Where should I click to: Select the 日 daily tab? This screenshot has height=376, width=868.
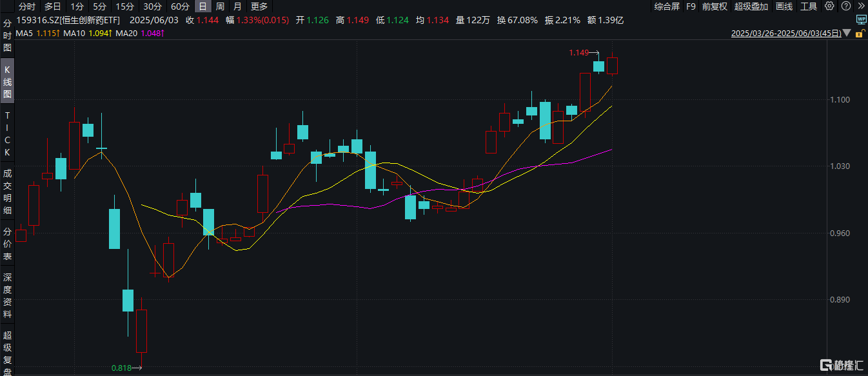(203, 6)
